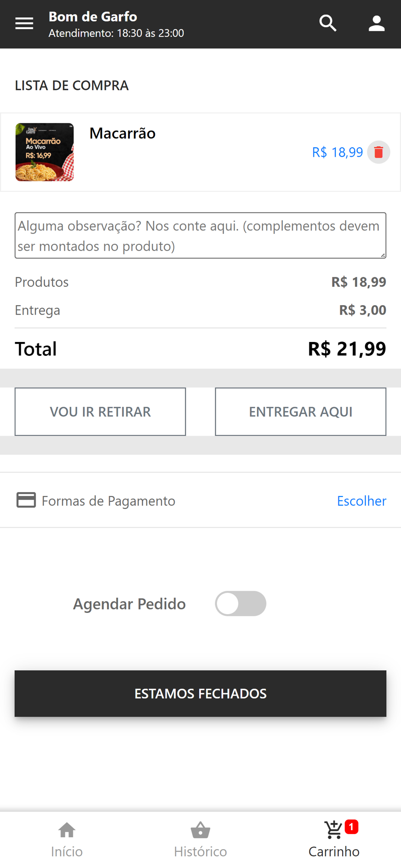Click the observation text field
This screenshot has height=868, width=401.
coord(200,236)
